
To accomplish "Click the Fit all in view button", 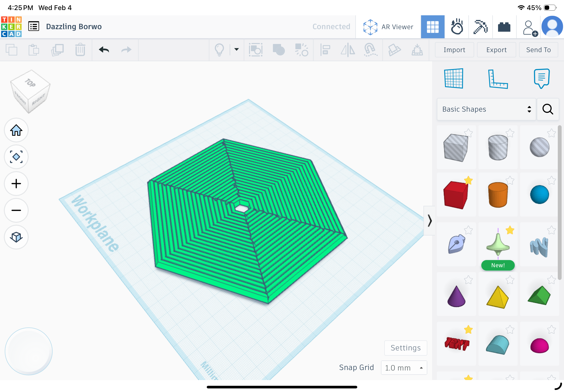I will [16, 157].
